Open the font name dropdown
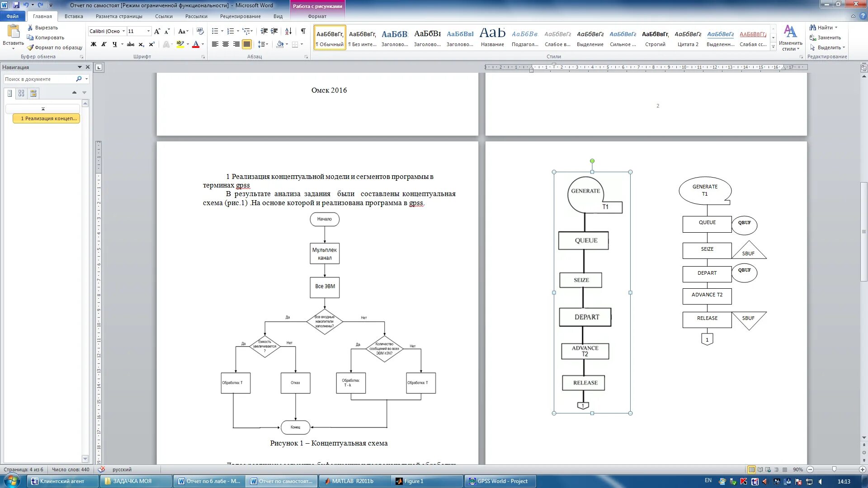 pyautogui.click(x=123, y=31)
